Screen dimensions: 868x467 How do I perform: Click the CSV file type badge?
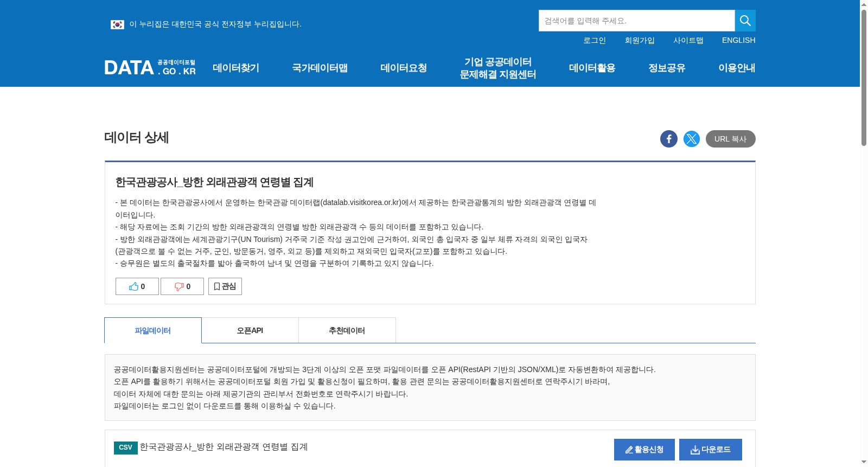pyautogui.click(x=125, y=447)
